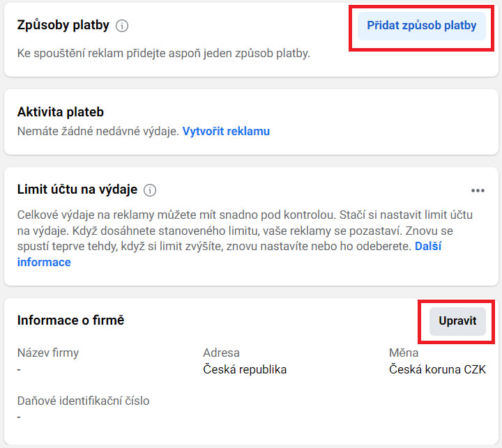This screenshot has width=502, height=448.
Task: Click the Limit účtu na výdaje heading
Action: click(x=77, y=190)
